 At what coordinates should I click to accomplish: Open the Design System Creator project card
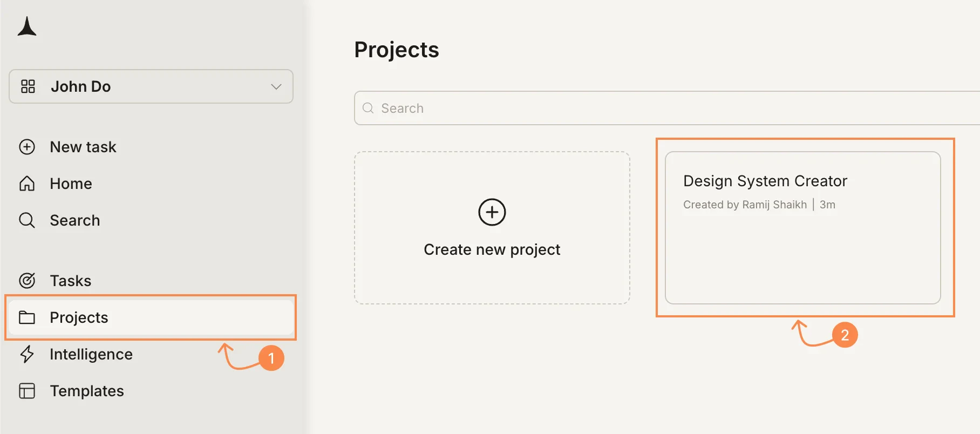click(x=803, y=228)
